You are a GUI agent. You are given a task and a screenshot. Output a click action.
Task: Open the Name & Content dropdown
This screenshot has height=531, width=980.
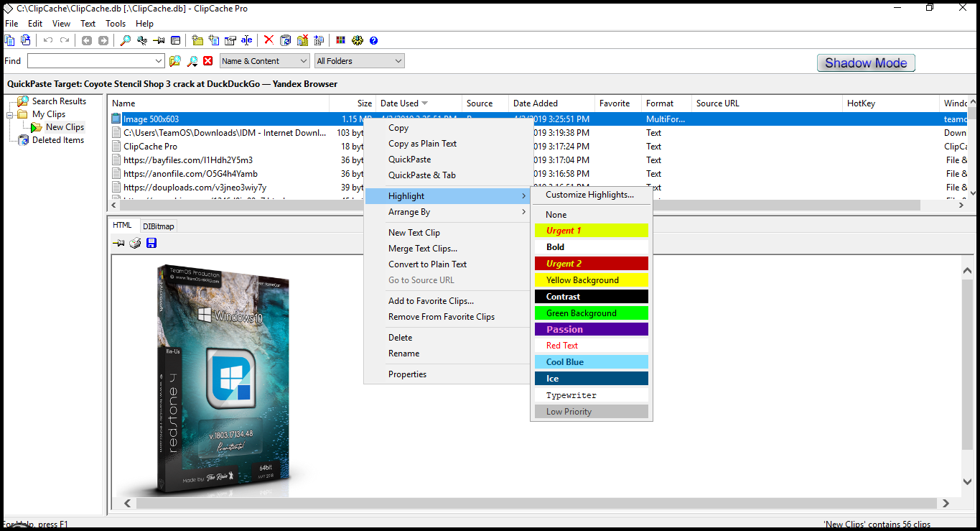(x=265, y=61)
